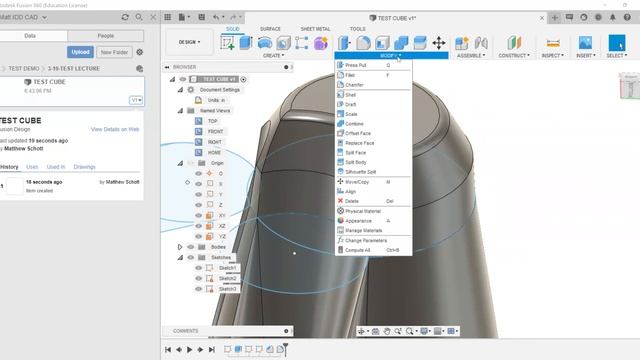Screen dimensions: 640x360
Task: Click the Combine toolbar icon
Action: 401,43
